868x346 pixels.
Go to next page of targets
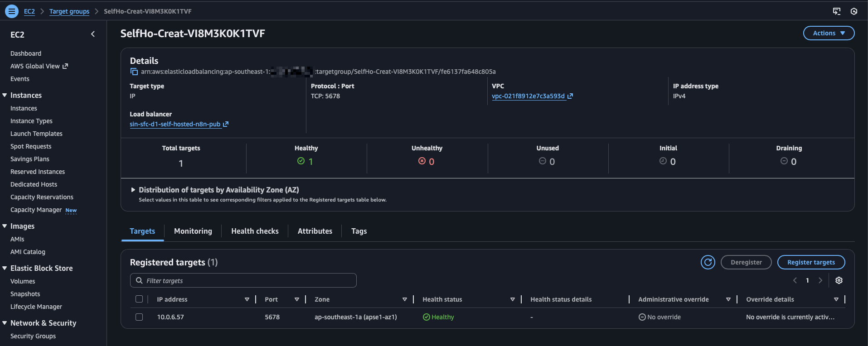tap(820, 280)
